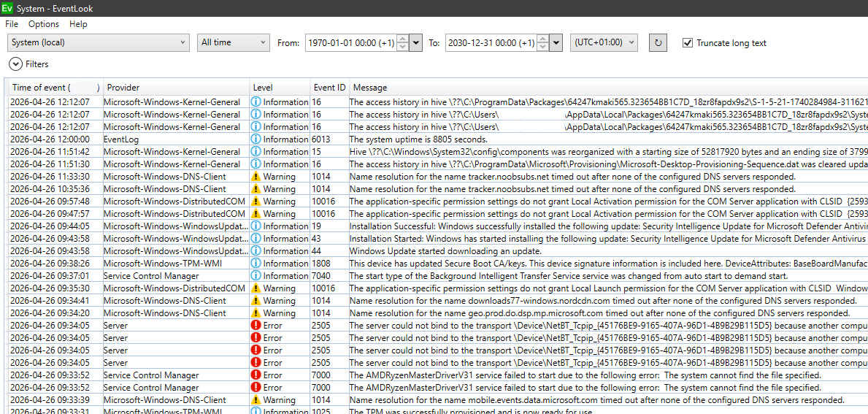Decrement the To date spinner down arrow

(544, 47)
